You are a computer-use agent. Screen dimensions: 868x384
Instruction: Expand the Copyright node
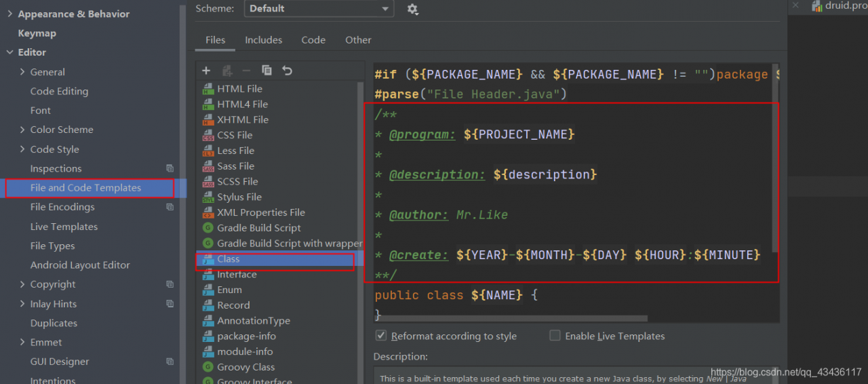22,284
